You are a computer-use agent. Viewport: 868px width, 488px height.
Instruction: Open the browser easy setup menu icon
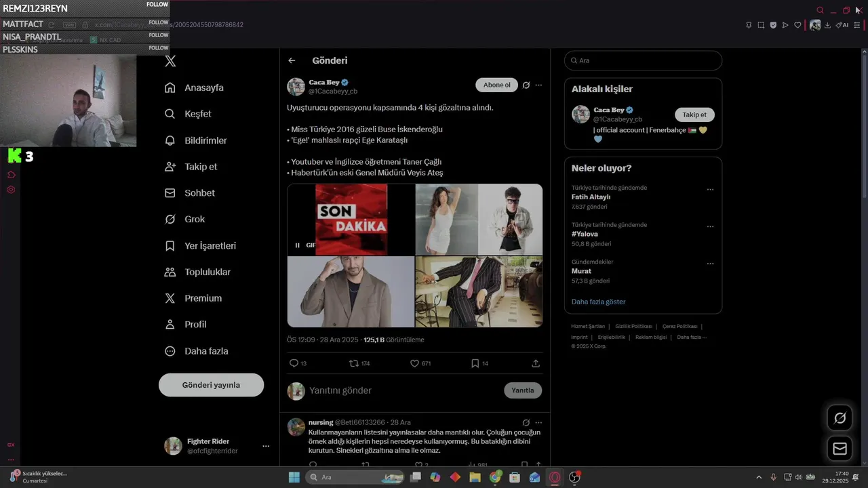(x=857, y=25)
